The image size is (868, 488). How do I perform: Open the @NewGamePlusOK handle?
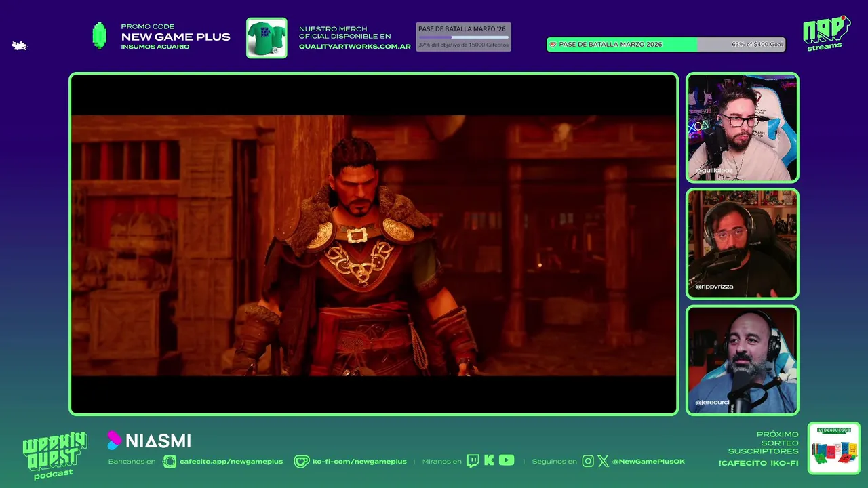pyautogui.click(x=648, y=462)
